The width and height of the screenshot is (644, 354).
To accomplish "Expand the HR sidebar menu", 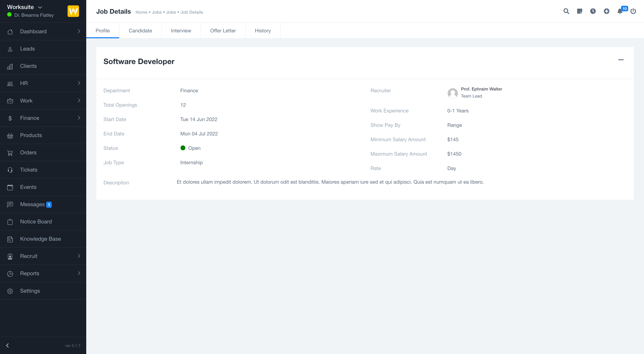I will [x=43, y=83].
